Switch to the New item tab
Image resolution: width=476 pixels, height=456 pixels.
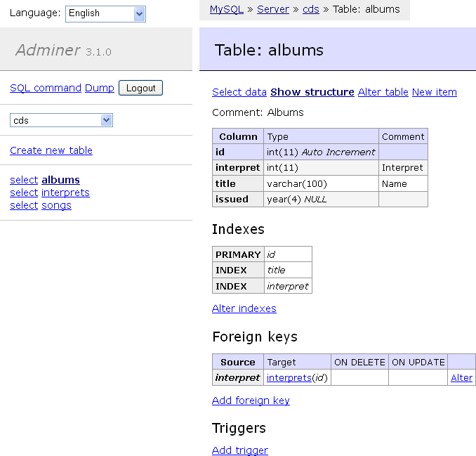coord(435,92)
